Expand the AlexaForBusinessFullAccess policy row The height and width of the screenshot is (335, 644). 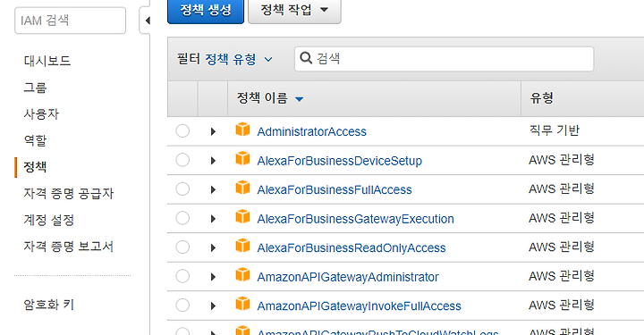click(213, 190)
